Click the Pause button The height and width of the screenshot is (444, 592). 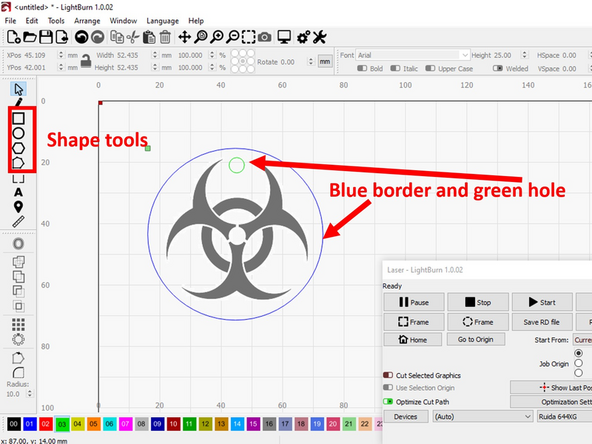(x=414, y=302)
